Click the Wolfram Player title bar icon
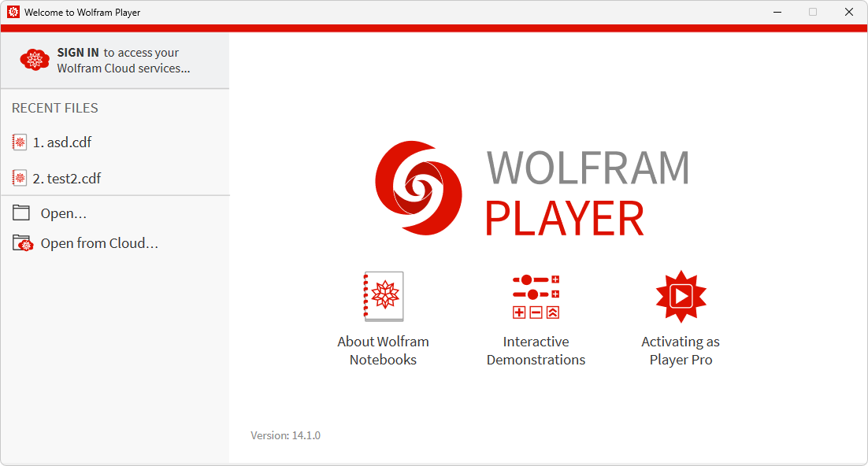Image resolution: width=868 pixels, height=466 pixels. pos(13,12)
